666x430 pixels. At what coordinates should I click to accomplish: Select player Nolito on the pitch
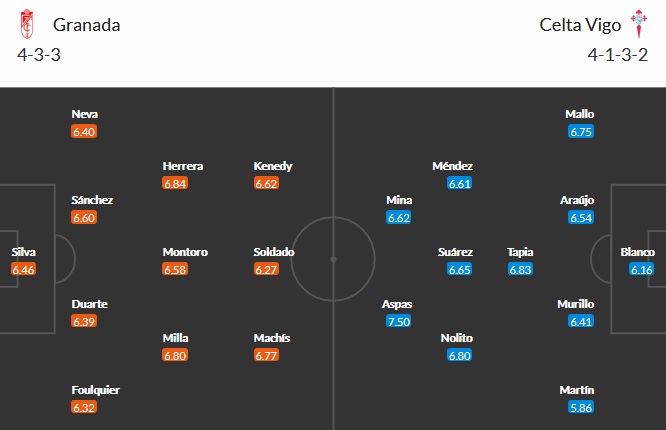coord(455,338)
